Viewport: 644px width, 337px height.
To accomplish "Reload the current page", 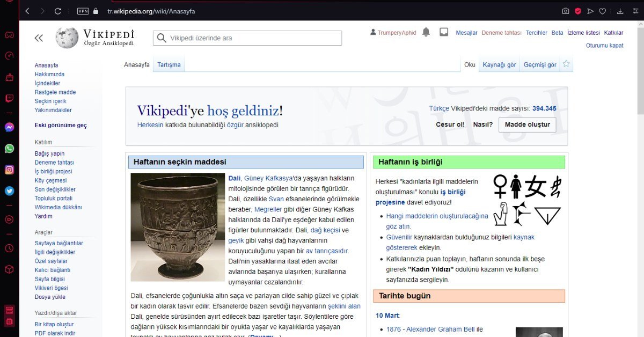I will coord(58,11).
